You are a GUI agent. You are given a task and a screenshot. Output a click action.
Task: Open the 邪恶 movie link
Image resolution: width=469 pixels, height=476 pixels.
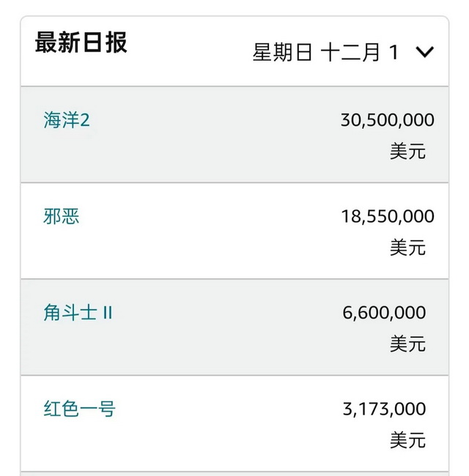(x=62, y=217)
